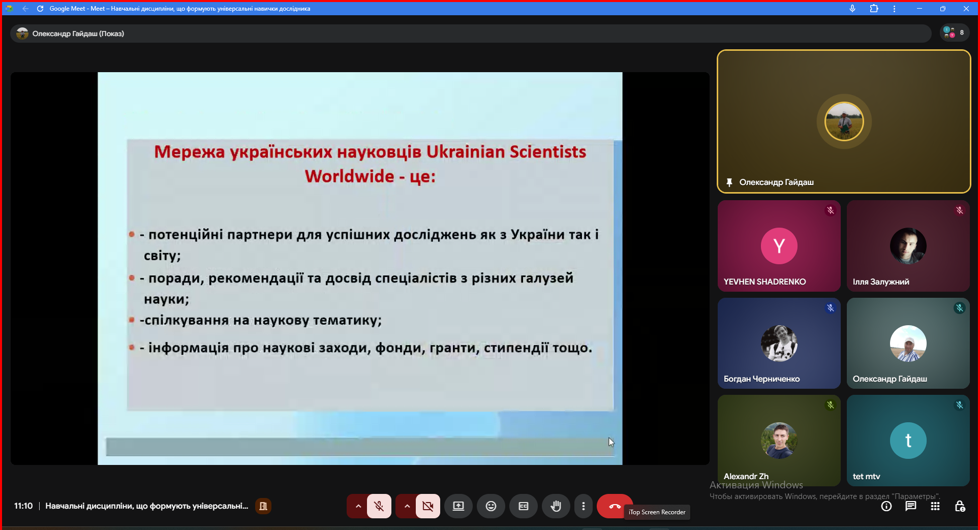This screenshot has width=980, height=530.
Task: Click muted mic icon on Alexandr Zh tile
Action: click(x=831, y=405)
